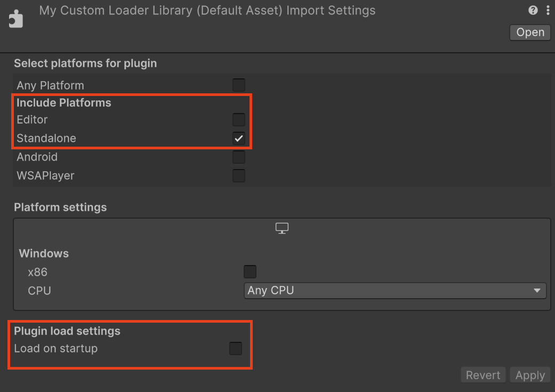Image resolution: width=555 pixels, height=392 pixels.
Task: Toggle the Any Platform checkbox
Action: tap(238, 85)
